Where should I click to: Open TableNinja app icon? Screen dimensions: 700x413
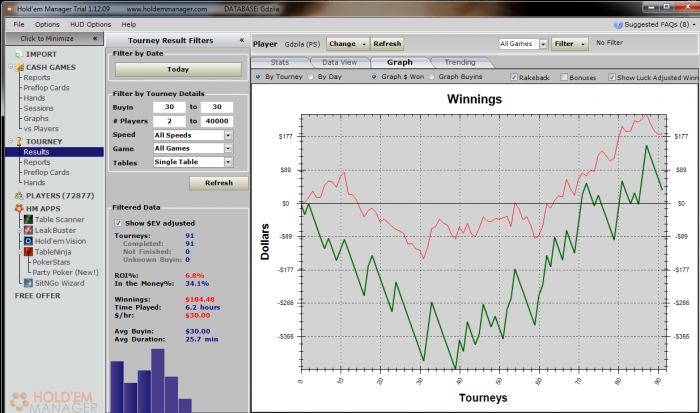[29, 252]
